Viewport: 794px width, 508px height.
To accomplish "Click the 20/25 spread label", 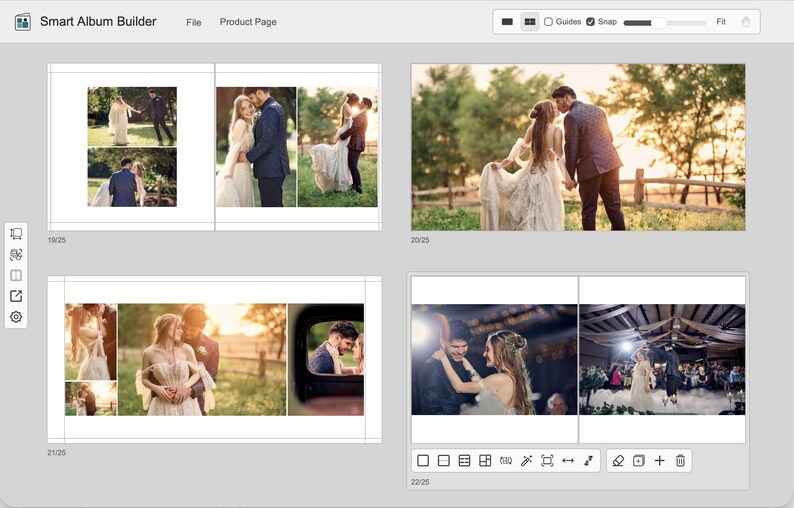I will click(420, 240).
